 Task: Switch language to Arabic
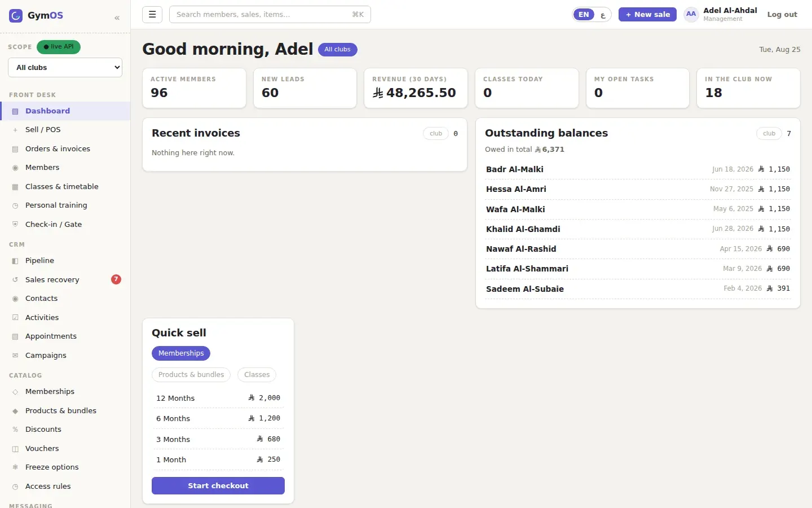[603, 15]
